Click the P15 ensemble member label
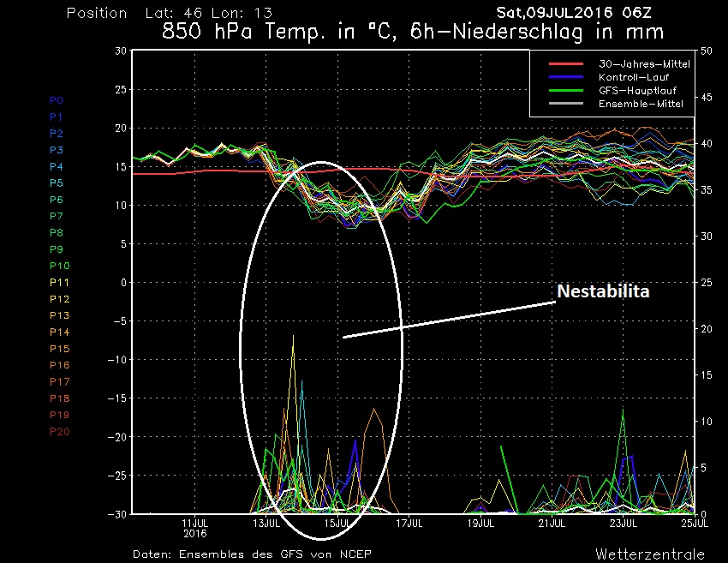Viewport: 728px width, 563px height. click(x=59, y=349)
